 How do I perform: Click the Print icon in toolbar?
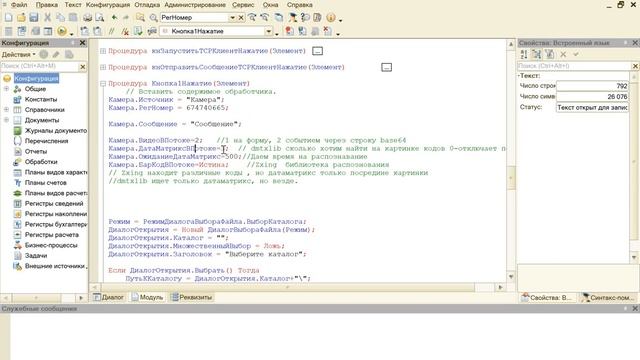pyautogui.click(x=87, y=18)
